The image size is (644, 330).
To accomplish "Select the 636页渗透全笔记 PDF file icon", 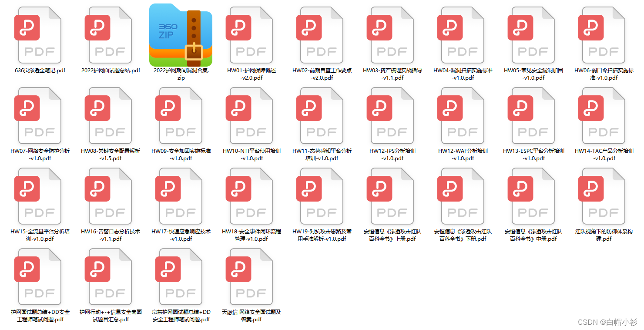I will [38, 35].
